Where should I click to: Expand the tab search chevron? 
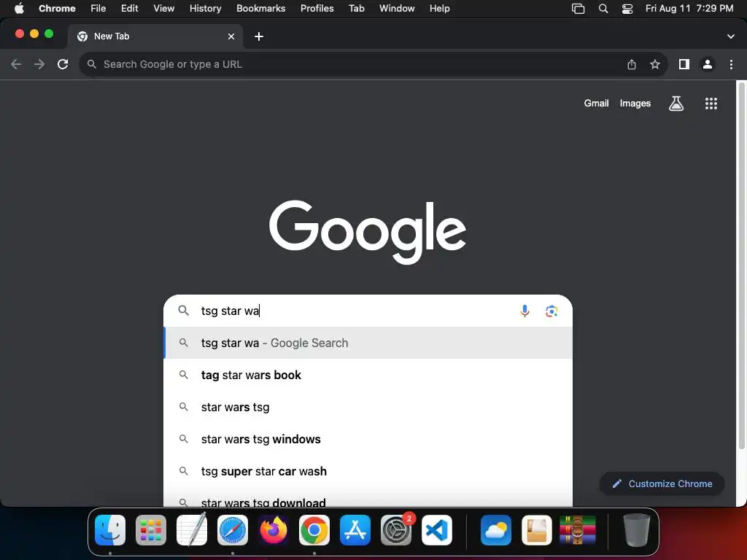[x=730, y=36]
